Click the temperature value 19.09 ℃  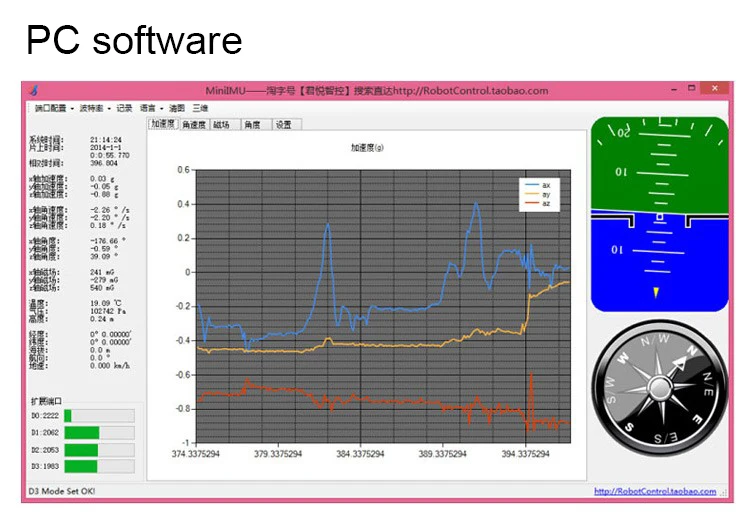click(106, 303)
